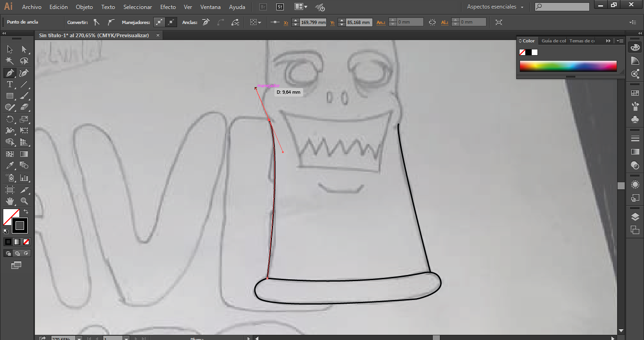Viewport: 644px width, 340px height.
Task: Select the Hand tool
Action: pos(9,201)
